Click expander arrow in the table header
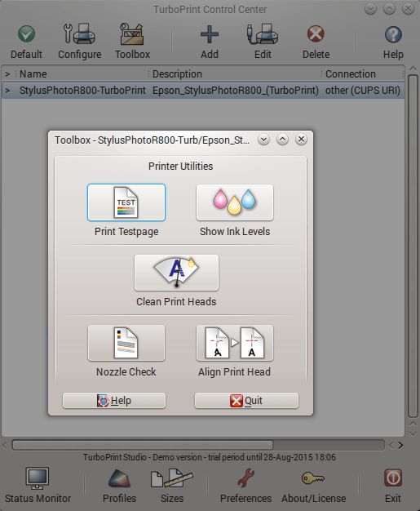Screen dimensions: 420x511 pyautogui.click(x=7, y=74)
